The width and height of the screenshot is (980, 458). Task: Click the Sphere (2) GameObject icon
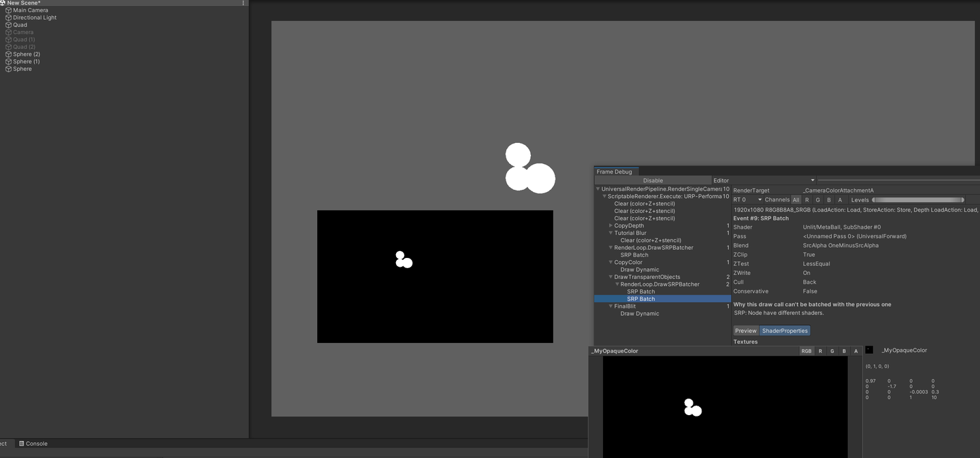click(x=8, y=54)
